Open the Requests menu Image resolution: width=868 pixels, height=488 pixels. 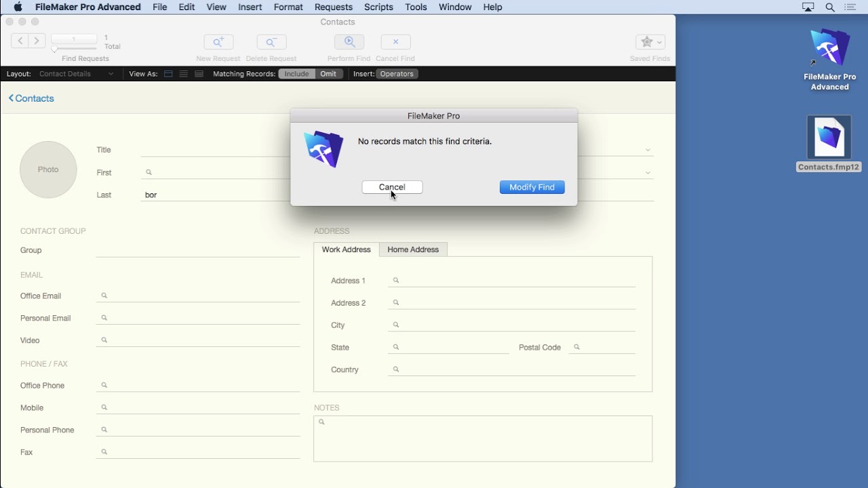point(334,7)
